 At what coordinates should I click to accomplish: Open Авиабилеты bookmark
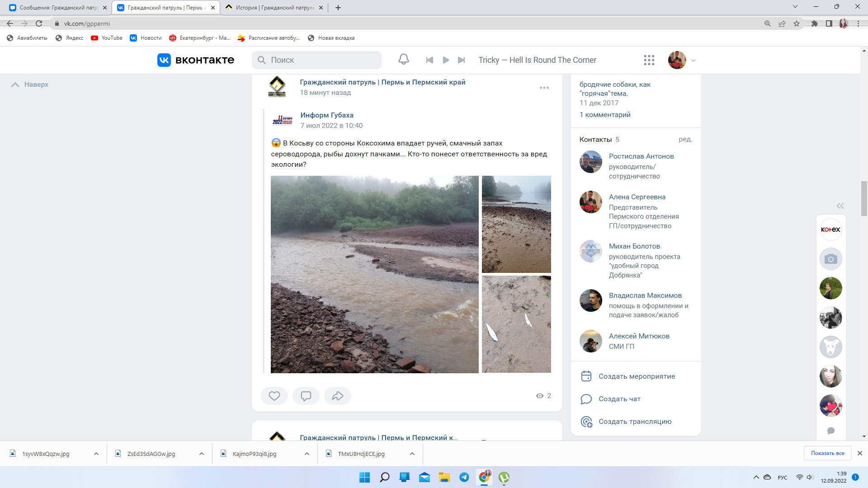pyautogui.click(x=27, y=38)
